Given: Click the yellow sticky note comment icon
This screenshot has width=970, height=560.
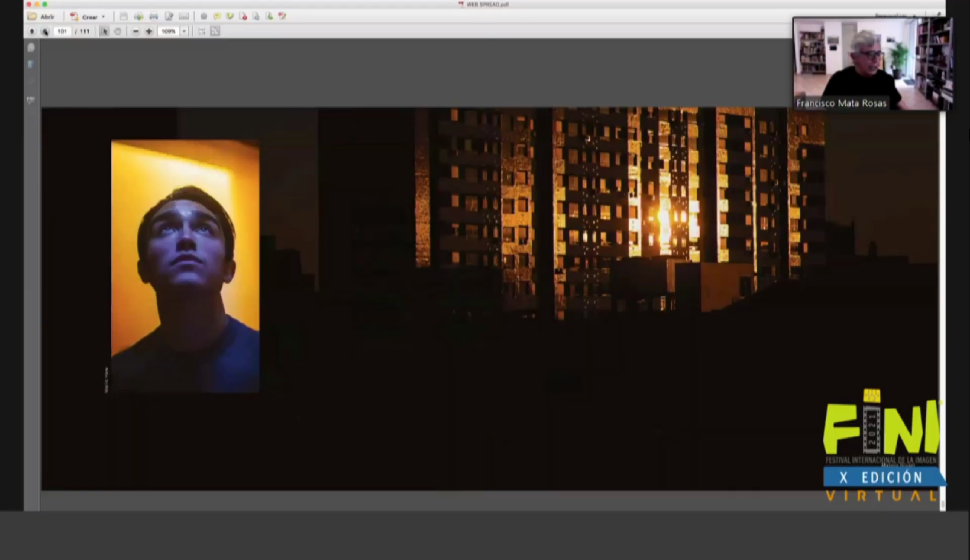Looking at the screenshot, I should (217, 16).
